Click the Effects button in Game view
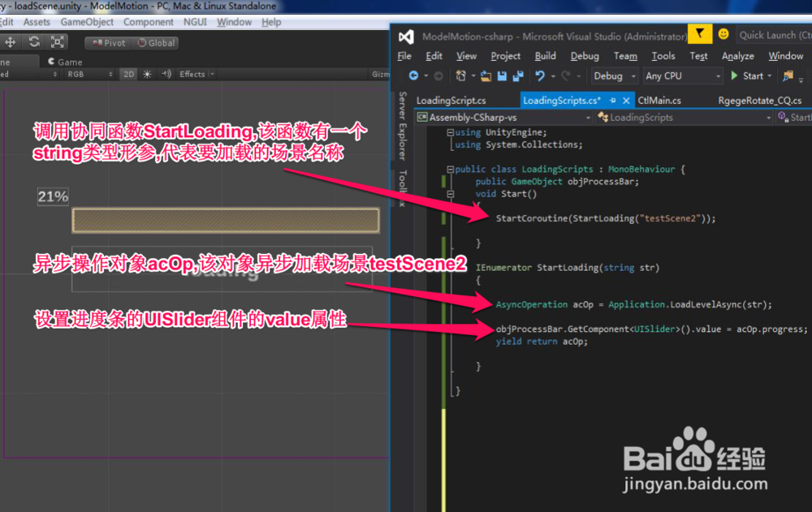812x512 pixels. (192, 74)
